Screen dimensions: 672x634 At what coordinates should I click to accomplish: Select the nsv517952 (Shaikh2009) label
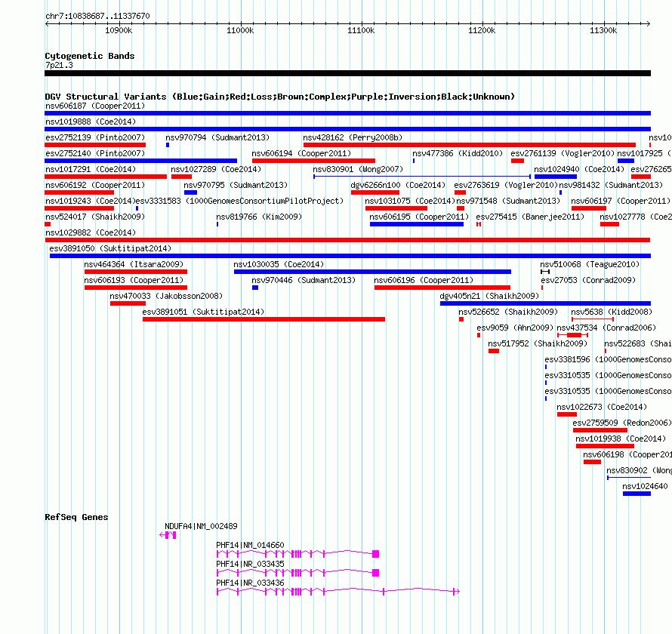click(x=538, y=343)
